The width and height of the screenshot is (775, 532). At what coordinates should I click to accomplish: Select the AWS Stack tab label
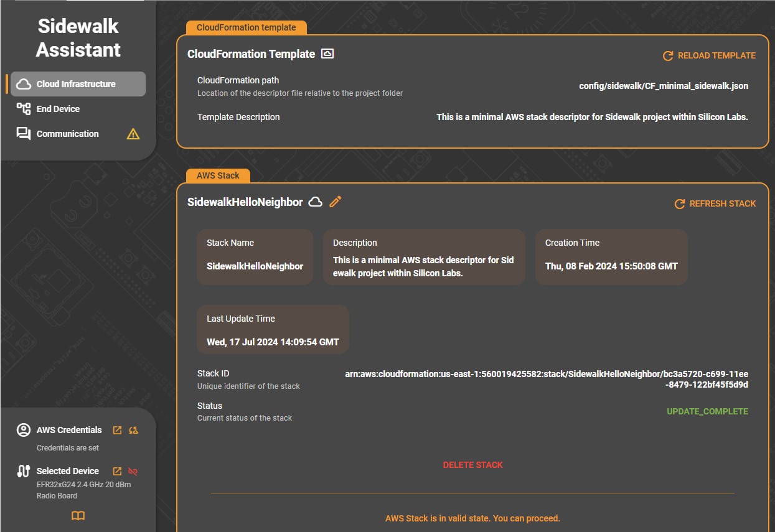pos(218,175)
